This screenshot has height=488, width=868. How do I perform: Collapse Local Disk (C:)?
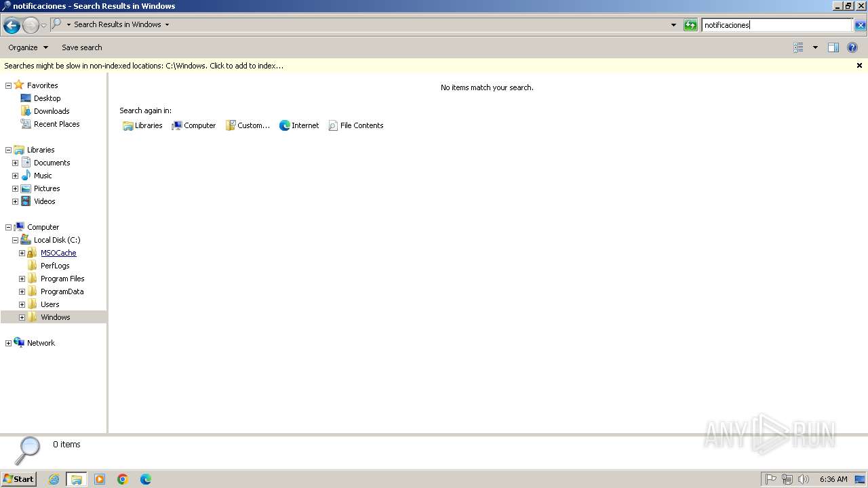click(15, 240)
